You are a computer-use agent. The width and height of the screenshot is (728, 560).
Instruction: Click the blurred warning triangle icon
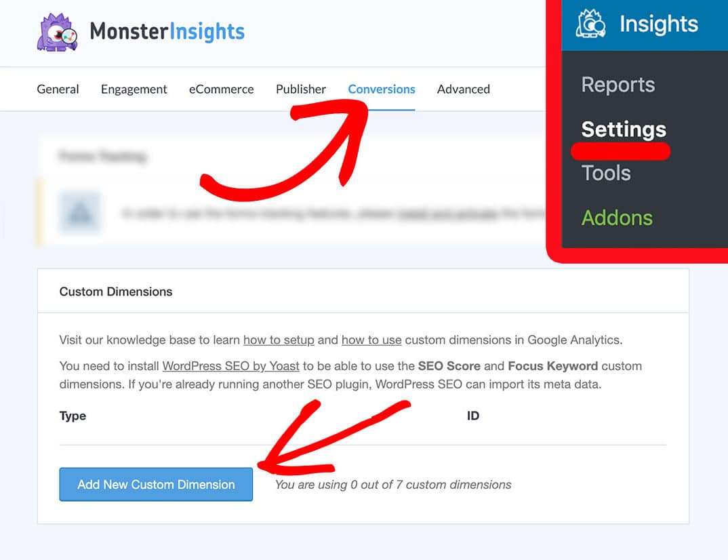(80, 213)
